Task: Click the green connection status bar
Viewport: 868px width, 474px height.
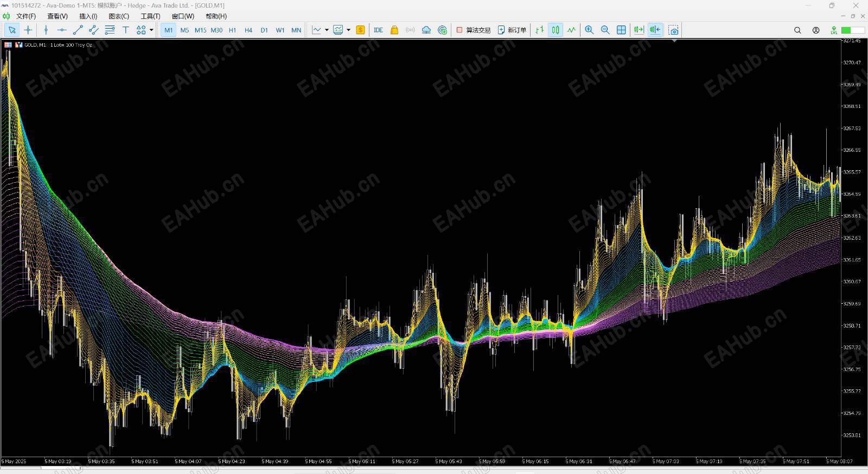Action: coord(853,30)
